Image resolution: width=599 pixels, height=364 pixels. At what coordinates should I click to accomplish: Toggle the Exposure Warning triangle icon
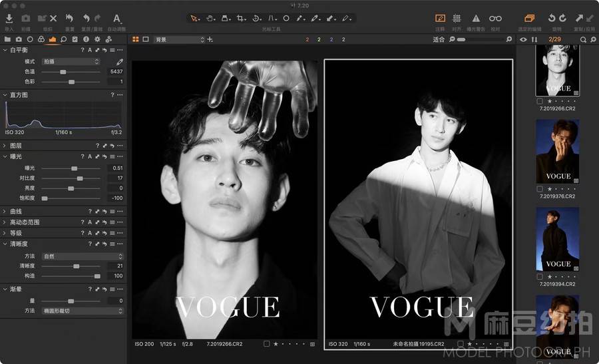[x=476, y=18]
